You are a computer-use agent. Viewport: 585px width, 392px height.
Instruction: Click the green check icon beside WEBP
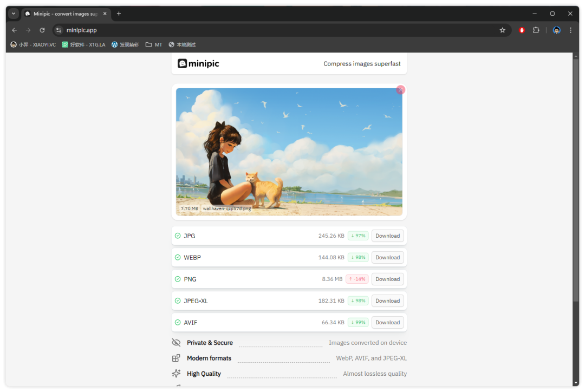tap(178, 257)
